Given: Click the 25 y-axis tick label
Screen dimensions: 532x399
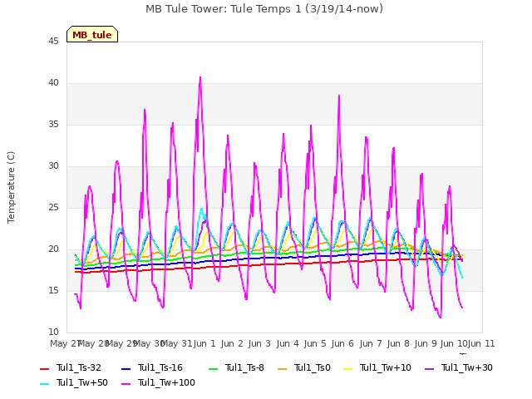Looking at the screenshot, I should 53,208.
